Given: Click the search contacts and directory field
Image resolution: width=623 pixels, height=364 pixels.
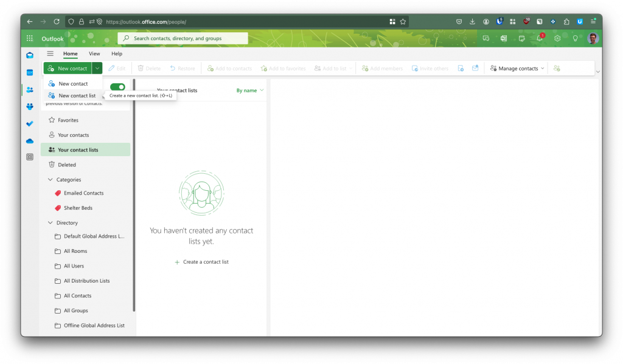Looking at the screenshot, I should coord(183,38).
